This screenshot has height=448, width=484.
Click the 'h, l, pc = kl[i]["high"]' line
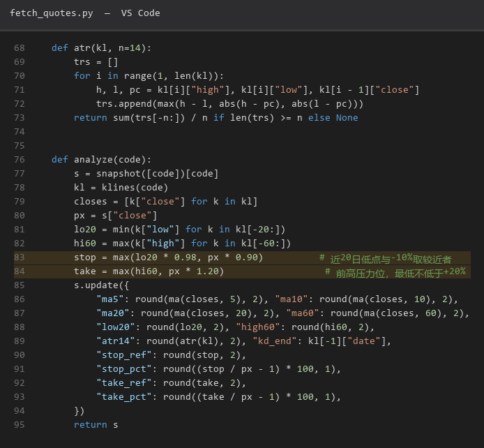[x=258, y=90]
